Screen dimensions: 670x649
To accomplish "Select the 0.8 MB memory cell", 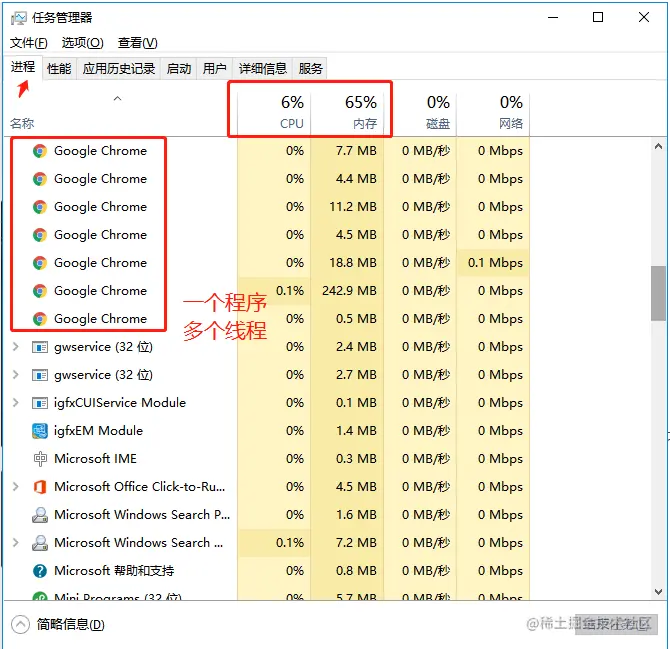I will (347, 571).
